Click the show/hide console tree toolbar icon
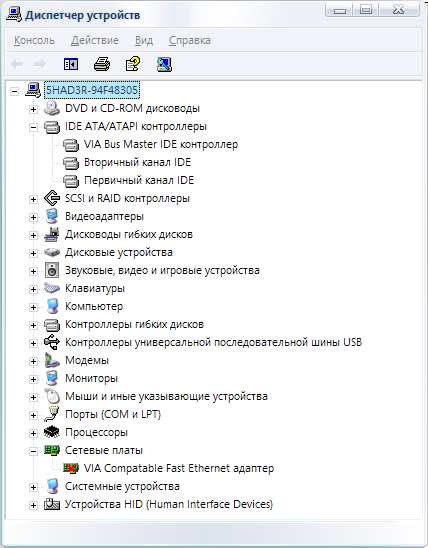The image size is (428, 548). [x=71, y=64]
